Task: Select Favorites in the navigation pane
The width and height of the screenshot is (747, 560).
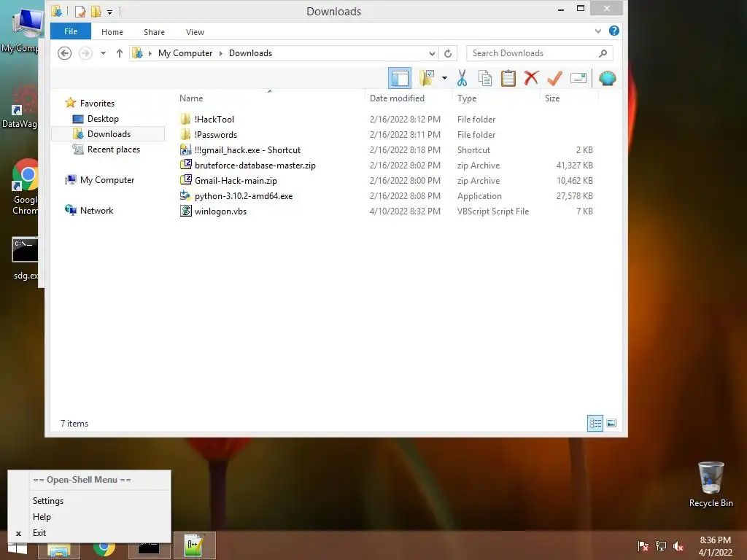Action: click(97, 104)
